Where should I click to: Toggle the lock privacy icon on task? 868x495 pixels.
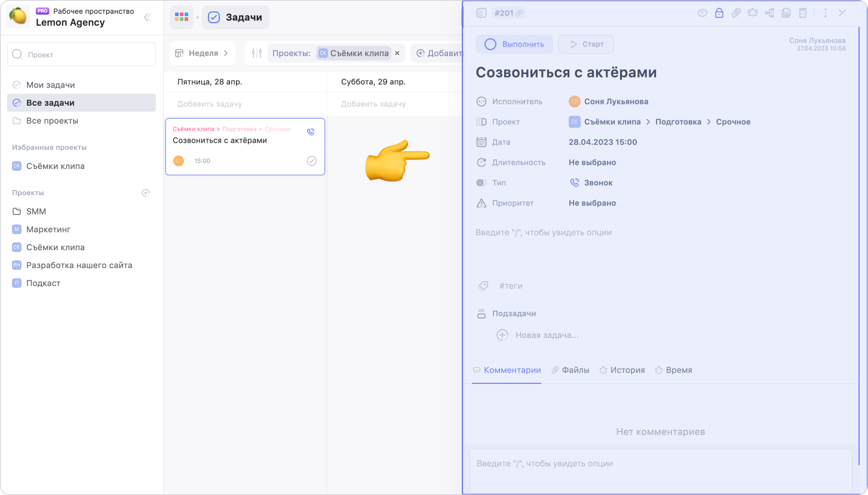pos(719,13)
